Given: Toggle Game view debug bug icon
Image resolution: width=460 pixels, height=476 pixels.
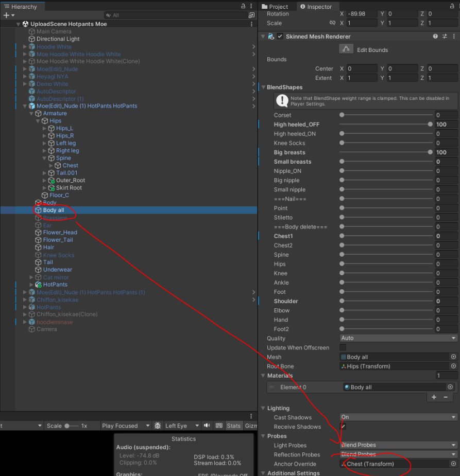Looking at the screenshot, I should tap(158, 426).
